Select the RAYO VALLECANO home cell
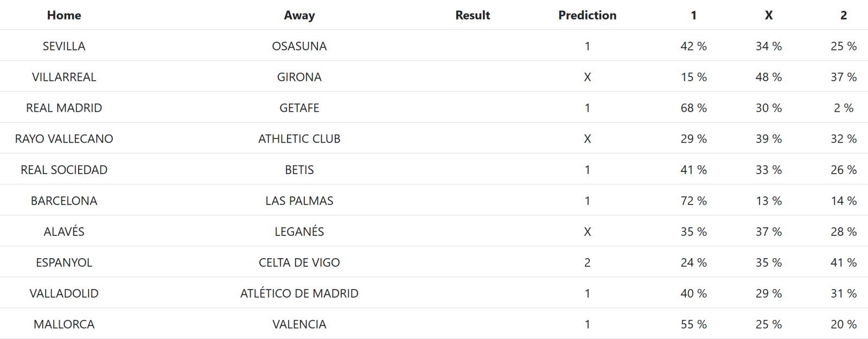The width and height of the screenshot is (868, 339). (x=64, y=139)
